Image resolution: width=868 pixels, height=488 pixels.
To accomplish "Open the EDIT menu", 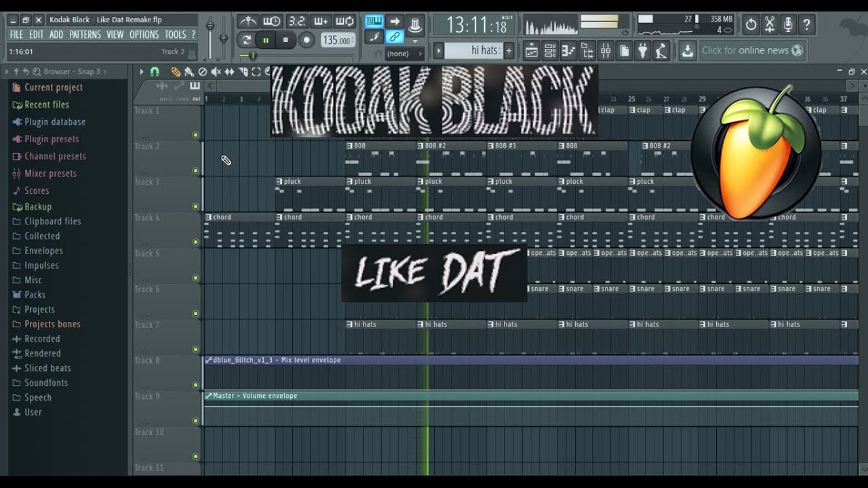I will click(36, 35).
